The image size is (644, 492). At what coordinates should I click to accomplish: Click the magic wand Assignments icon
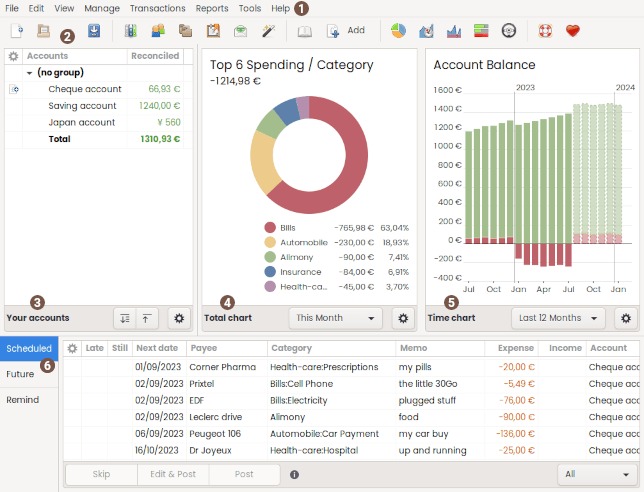click(268, 31)
